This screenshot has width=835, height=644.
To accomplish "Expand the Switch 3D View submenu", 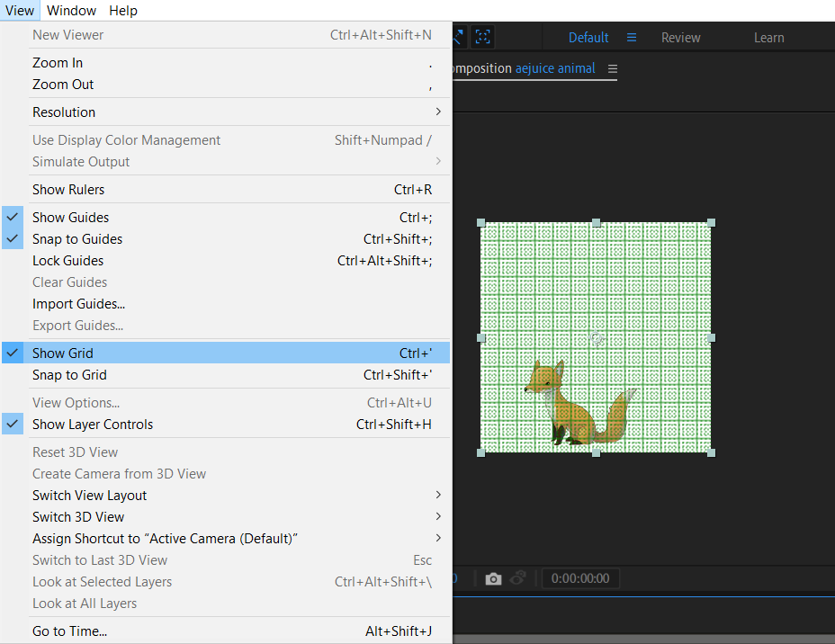I will click(x=78, y=517).
